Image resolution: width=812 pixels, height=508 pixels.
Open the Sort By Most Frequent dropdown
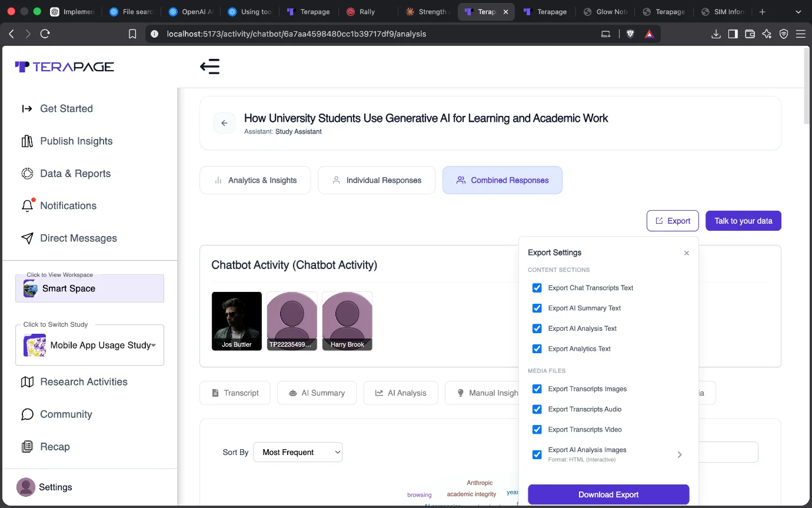click(x=298, y=452)
